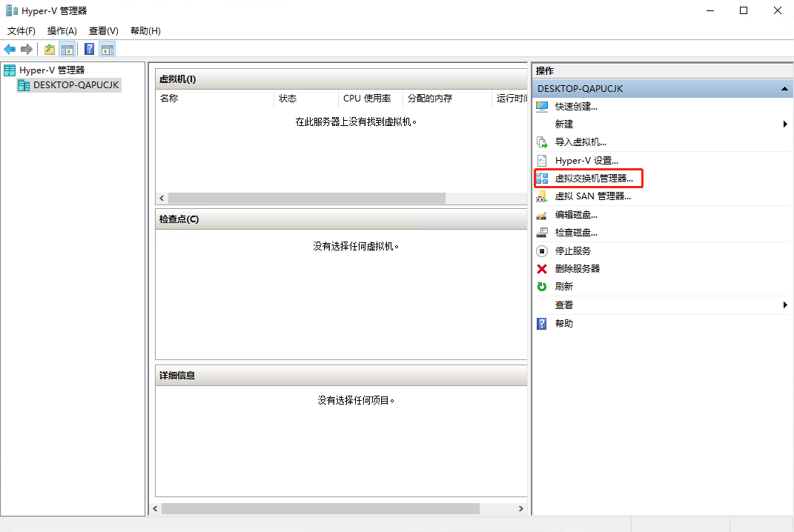Open the 帮助(H) menu

click(x=145, y=31)
